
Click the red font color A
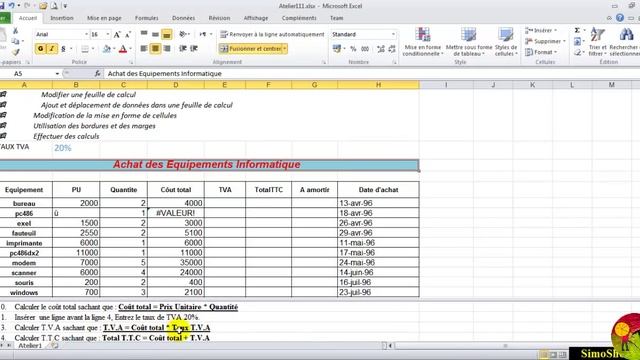coord(122,49)
